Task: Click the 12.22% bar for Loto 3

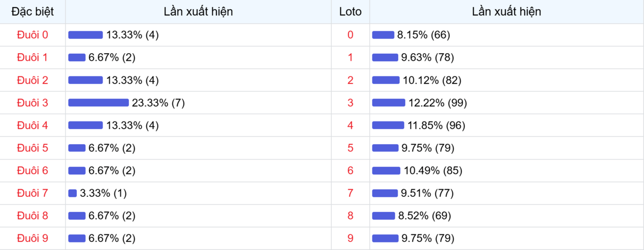Action: (389, 103)
